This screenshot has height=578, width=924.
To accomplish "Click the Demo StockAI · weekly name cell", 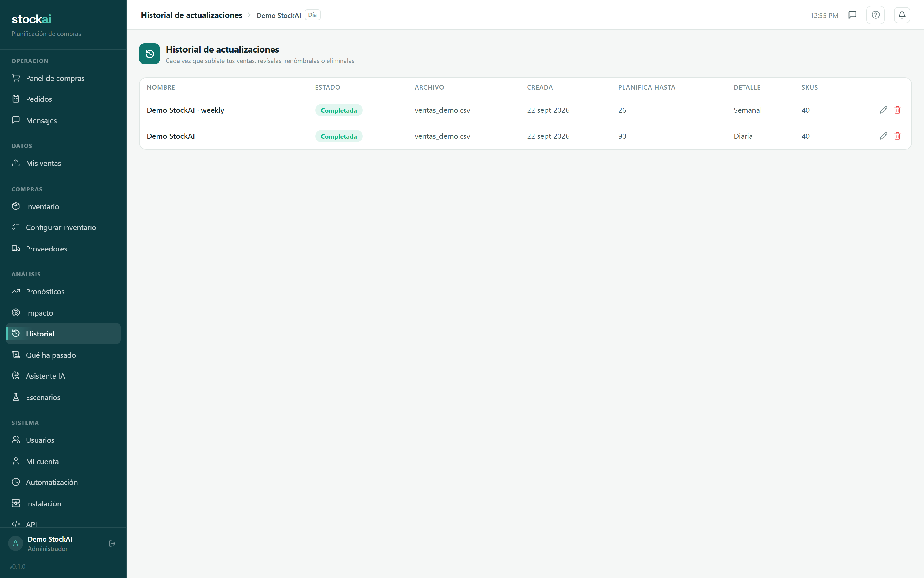I will click(x=186, y=110).
